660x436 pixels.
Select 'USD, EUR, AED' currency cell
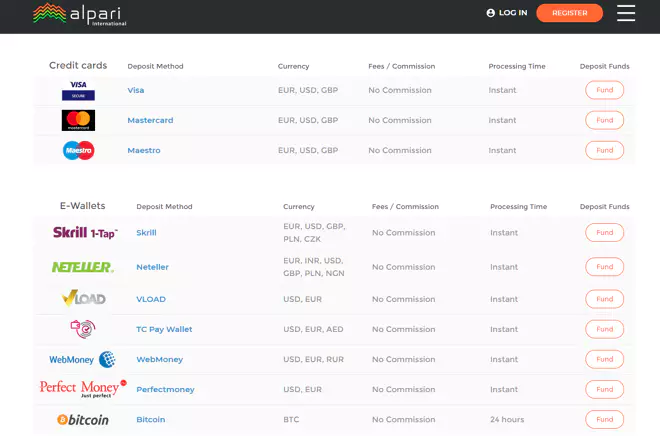pyautogui.click(x=313, y=329)
